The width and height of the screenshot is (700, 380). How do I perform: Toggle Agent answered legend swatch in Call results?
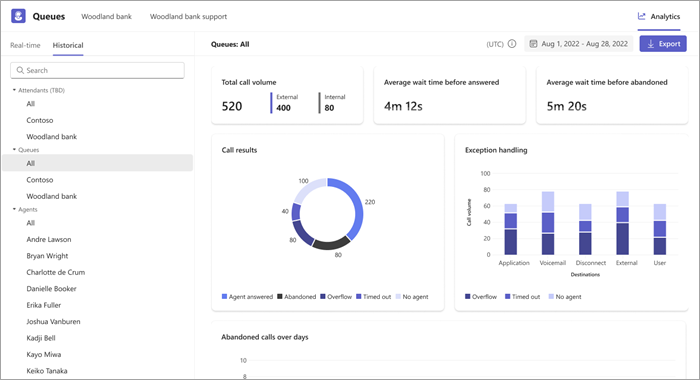pyautogui.click(x=225, y=296)
